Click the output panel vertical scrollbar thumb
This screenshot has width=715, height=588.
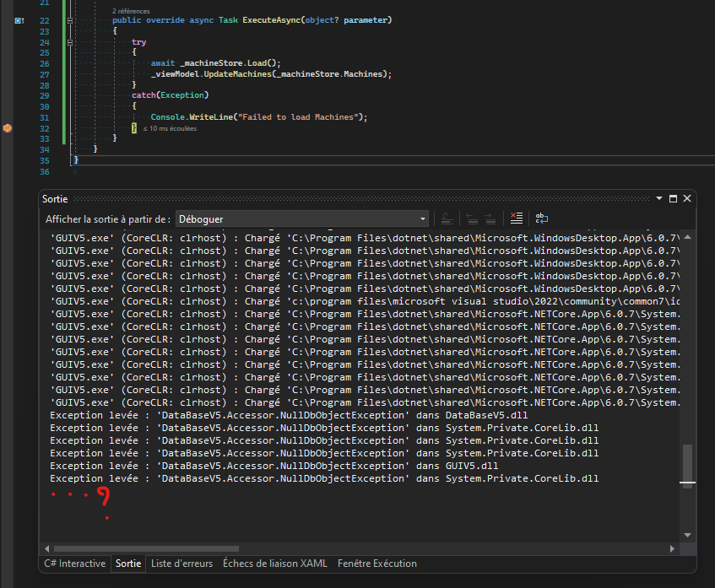[x=687, y=464]
